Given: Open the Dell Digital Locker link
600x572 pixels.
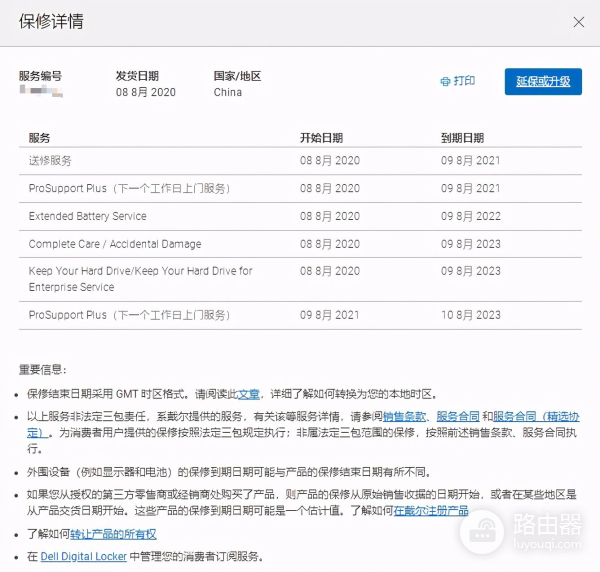Looking at the screenshot, I should (x=83, y=557).
